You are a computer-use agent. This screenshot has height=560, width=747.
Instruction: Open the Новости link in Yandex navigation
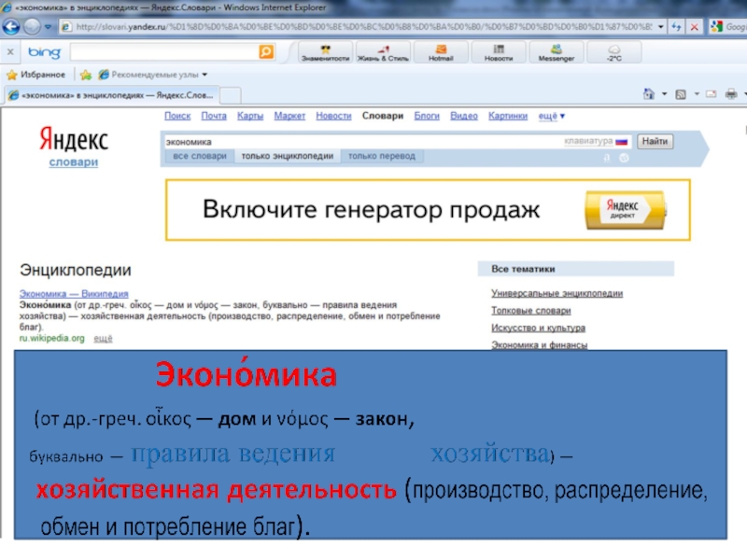pos(333,116)
